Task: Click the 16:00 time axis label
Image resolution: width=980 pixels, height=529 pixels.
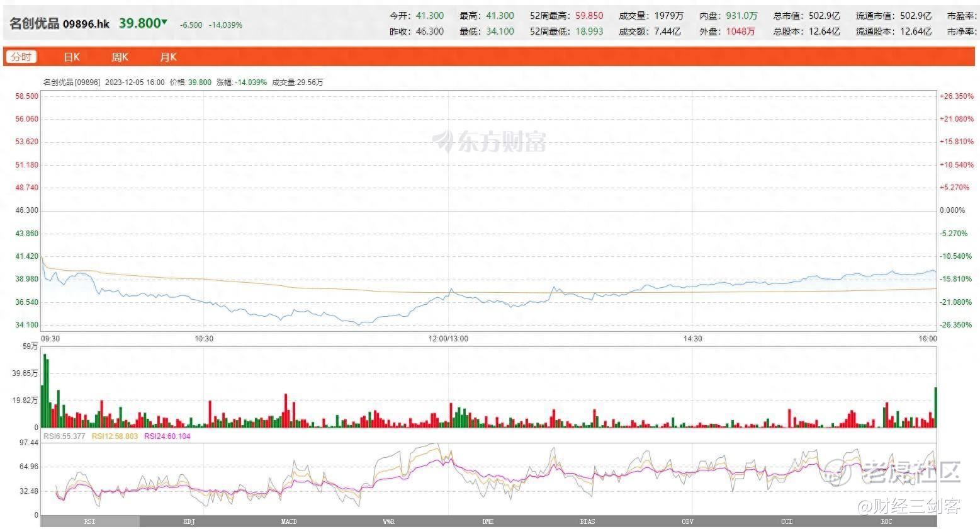Action: pos(928,339)
